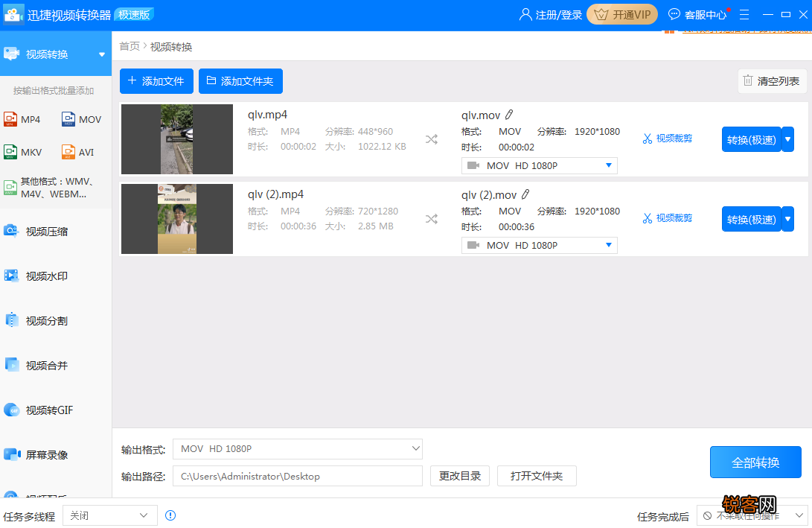Screen dimensions: 812x528
Task: Click the 添加文件夹 button
Action: tap(240, 81)
